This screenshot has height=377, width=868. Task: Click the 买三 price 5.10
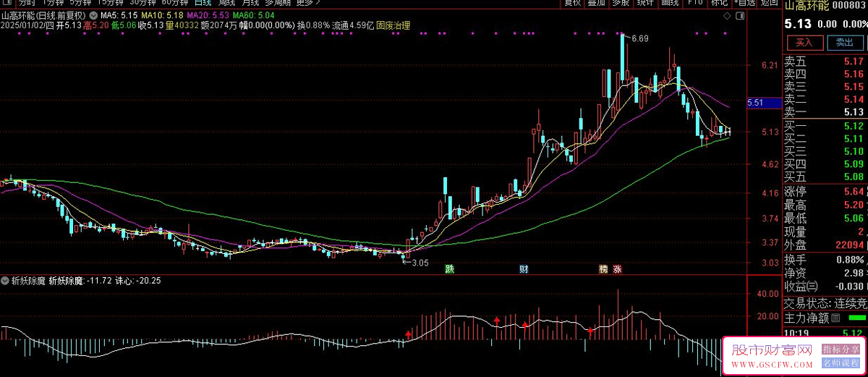click(854, 151)
